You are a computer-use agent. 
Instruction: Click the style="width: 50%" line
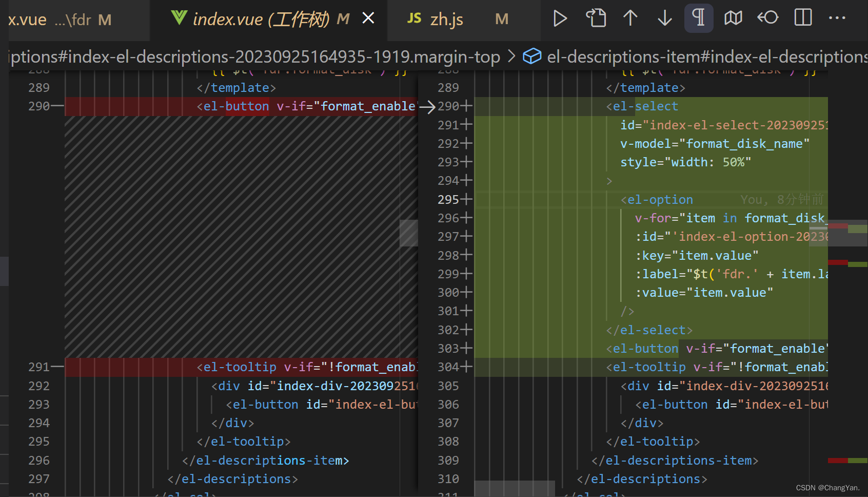(686, 162)
